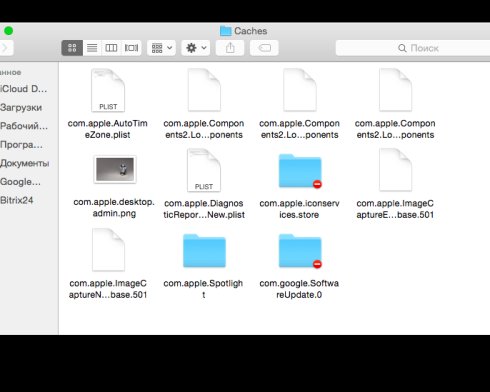Click the com.google.SoftwareUpdate.0 name label
The image size is (490, 392).
point(299,289)
